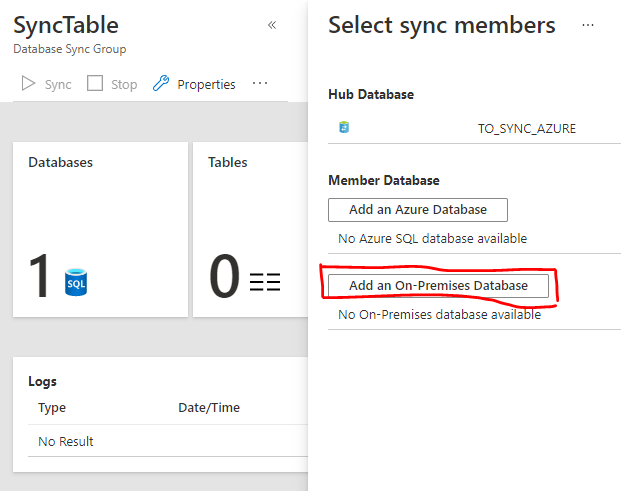The width and height of the screenshot is (621, 491).
Task: Open Select sync members ellipsis menu
Action: [x=588, y=25]
